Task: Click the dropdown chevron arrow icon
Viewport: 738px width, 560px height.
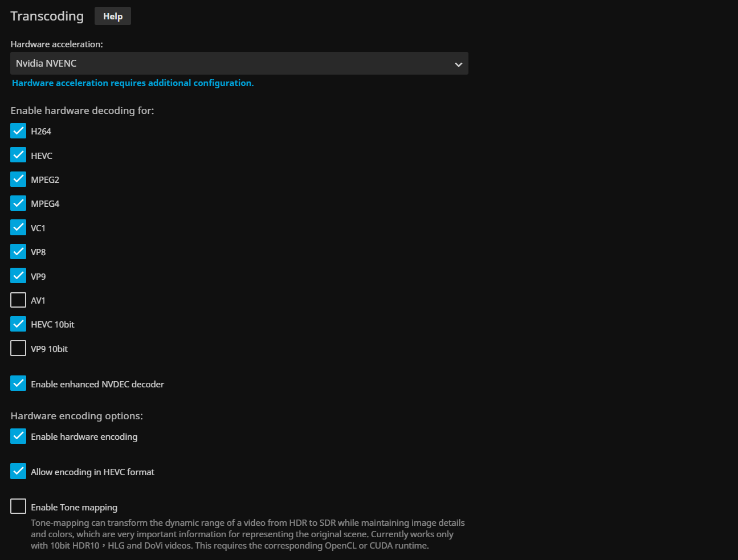Action: point(458,64)
